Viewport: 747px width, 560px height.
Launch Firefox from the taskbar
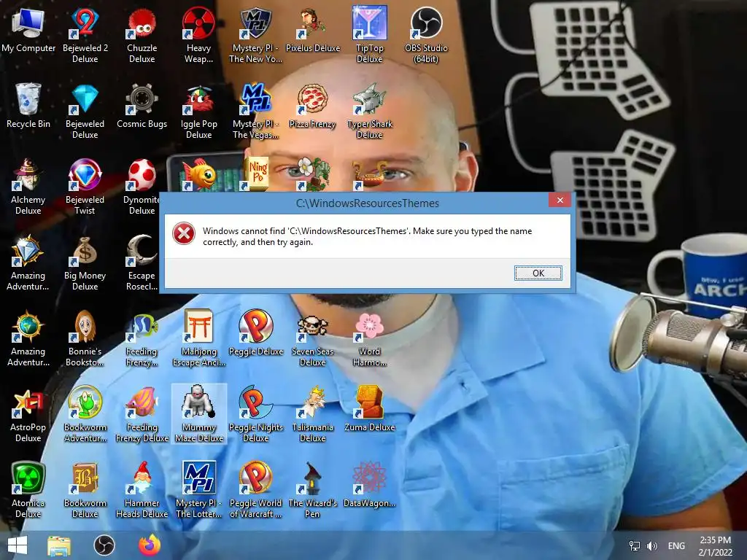[x=149, y=545]
